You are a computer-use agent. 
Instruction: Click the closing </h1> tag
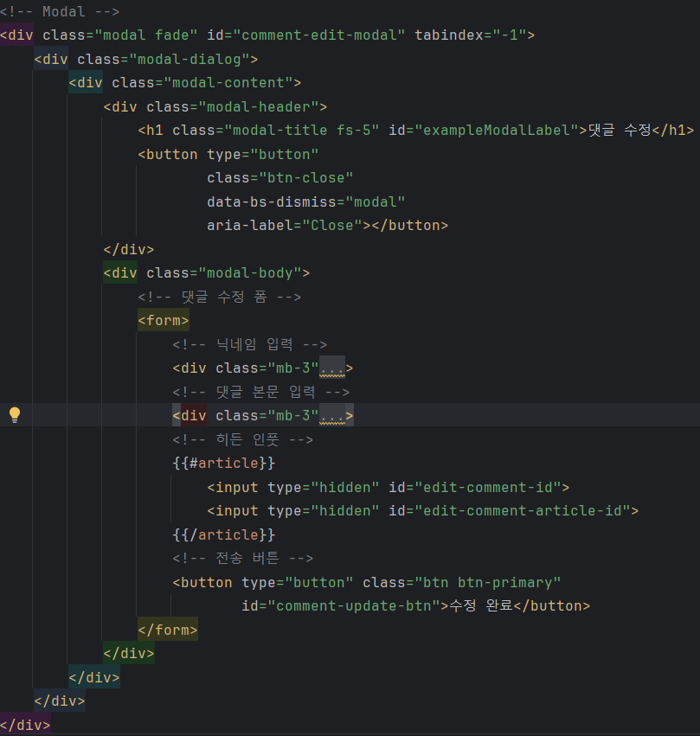click(673, 130)
